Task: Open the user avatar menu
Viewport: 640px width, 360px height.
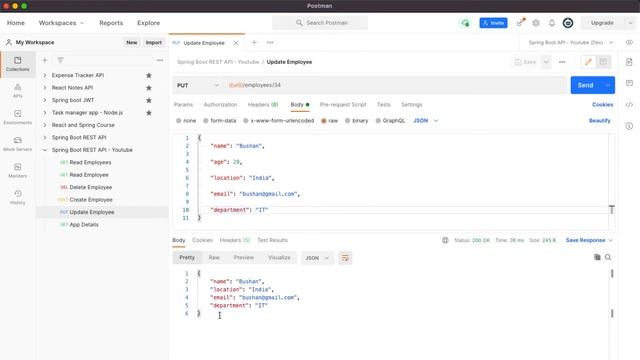Action: pyautogui.click(x=568, y=23)
